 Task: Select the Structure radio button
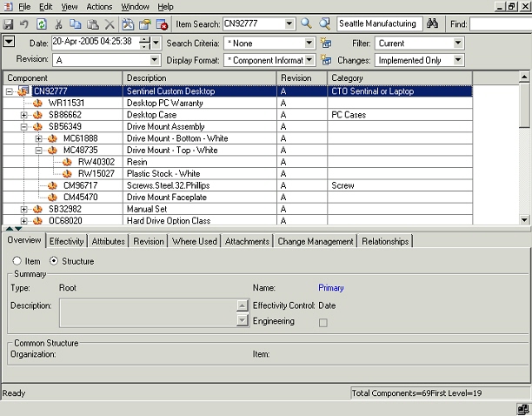(x=54, y=261)
